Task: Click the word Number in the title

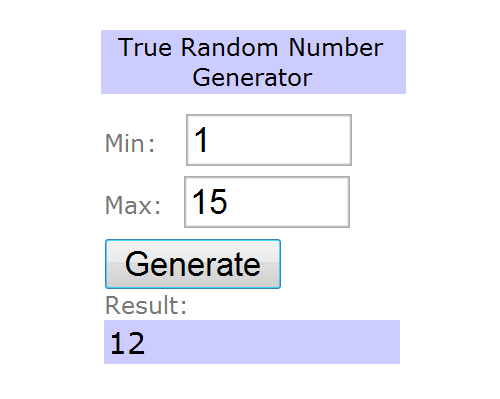Action: pyautogui.click(x=336, y=47)
